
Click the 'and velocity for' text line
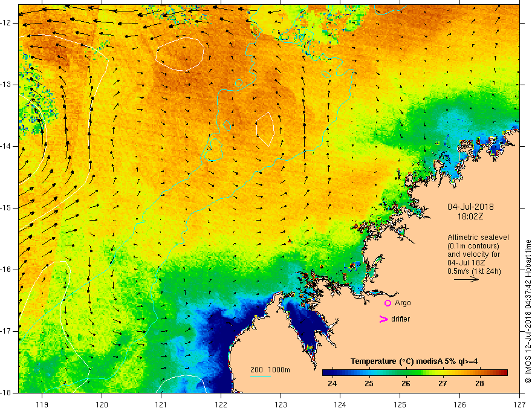click(473, 254)
